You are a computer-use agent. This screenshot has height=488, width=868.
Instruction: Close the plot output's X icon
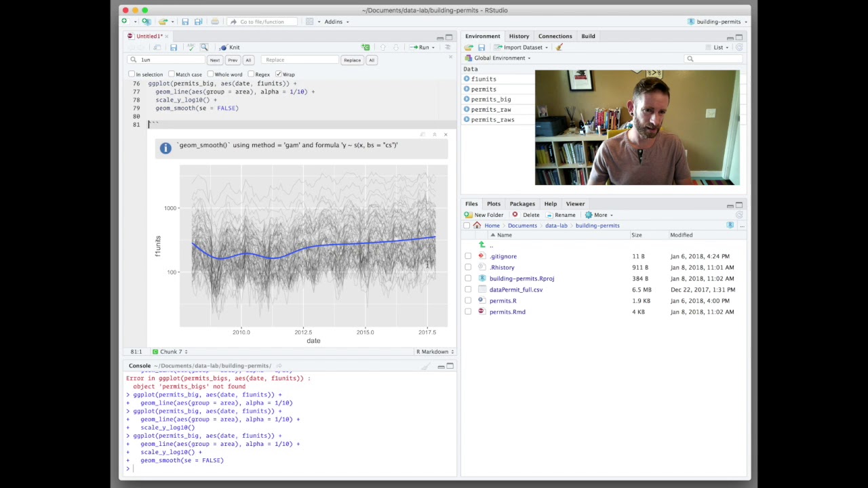tap(446, 135)
